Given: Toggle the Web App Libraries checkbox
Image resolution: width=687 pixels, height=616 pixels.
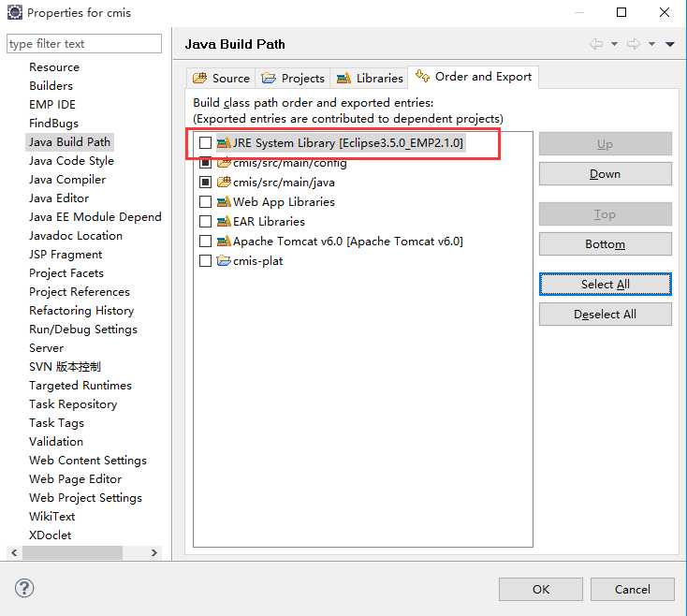Looking at the screenshot, I should click(205, 201).
